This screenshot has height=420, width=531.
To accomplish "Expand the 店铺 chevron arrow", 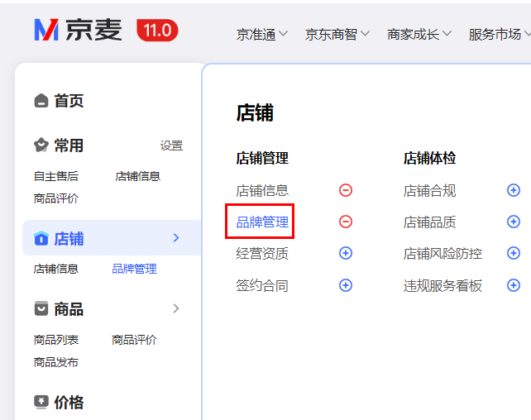I will click(175, 237).
